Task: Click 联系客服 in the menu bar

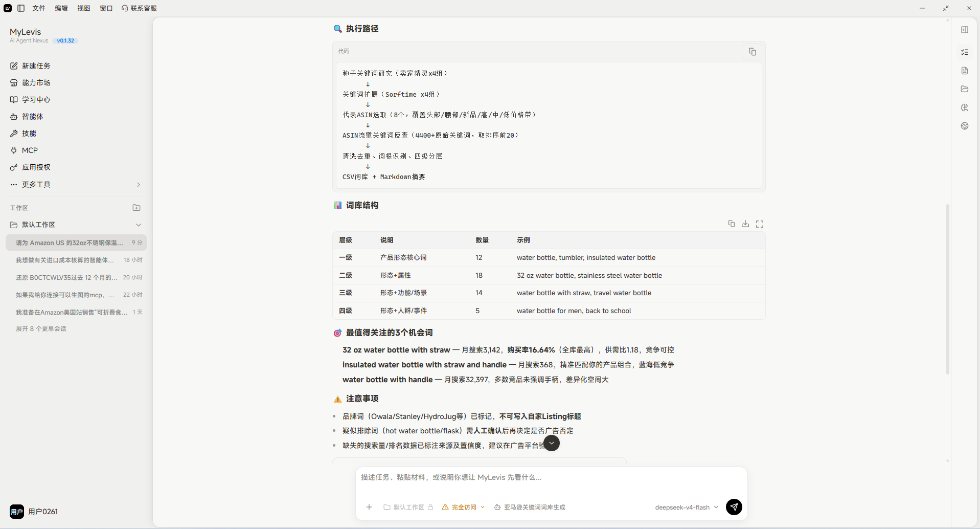Action: coord(139,8)
